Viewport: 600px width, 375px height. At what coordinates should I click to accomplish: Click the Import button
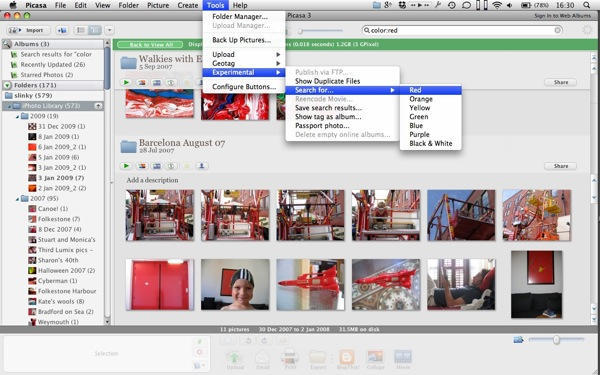click(x=29, y=30)
